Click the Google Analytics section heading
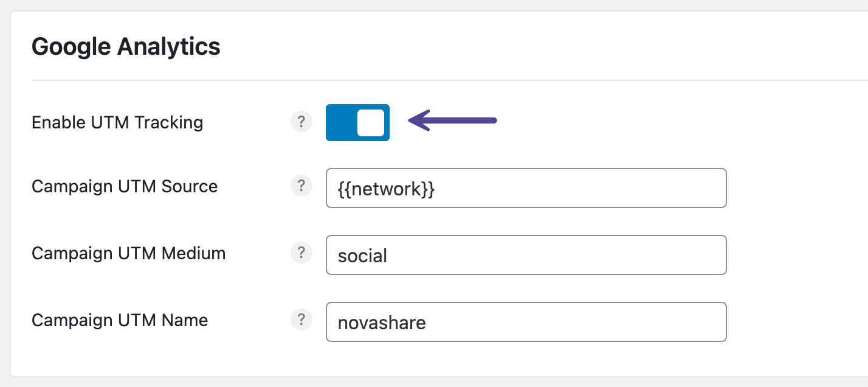The width and height of the screenshot is (868, 387). 126,47
